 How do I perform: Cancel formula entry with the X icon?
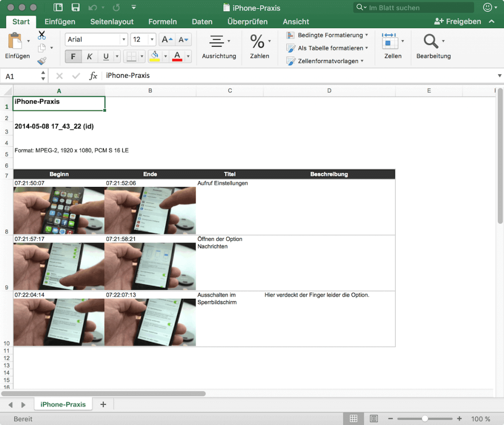point(60,76)
